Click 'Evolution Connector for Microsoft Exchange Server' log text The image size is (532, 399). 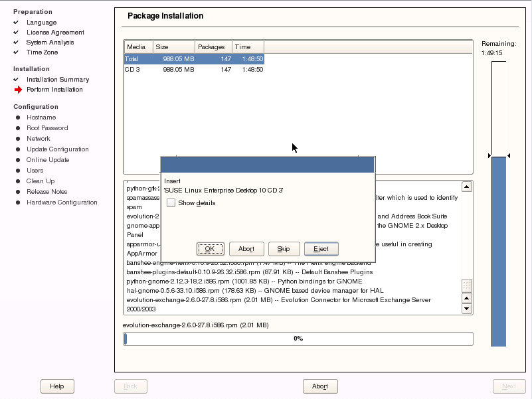[356, 300]
